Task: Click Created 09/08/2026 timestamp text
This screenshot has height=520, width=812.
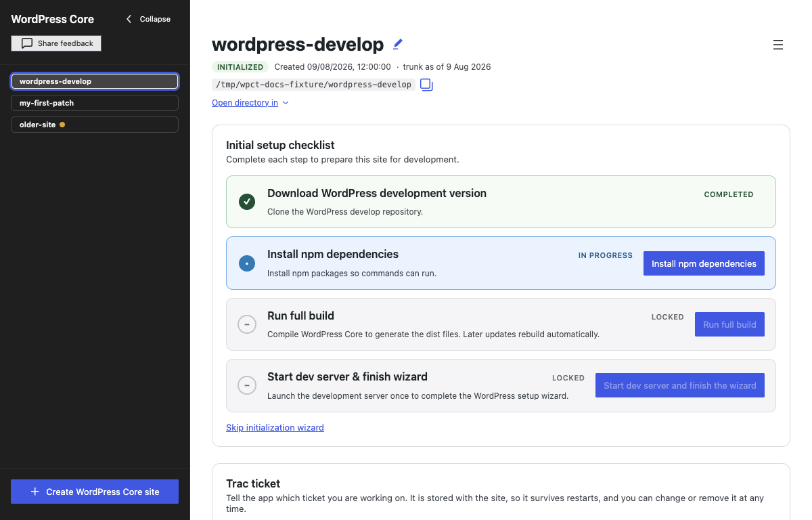Action: point(332,67)
